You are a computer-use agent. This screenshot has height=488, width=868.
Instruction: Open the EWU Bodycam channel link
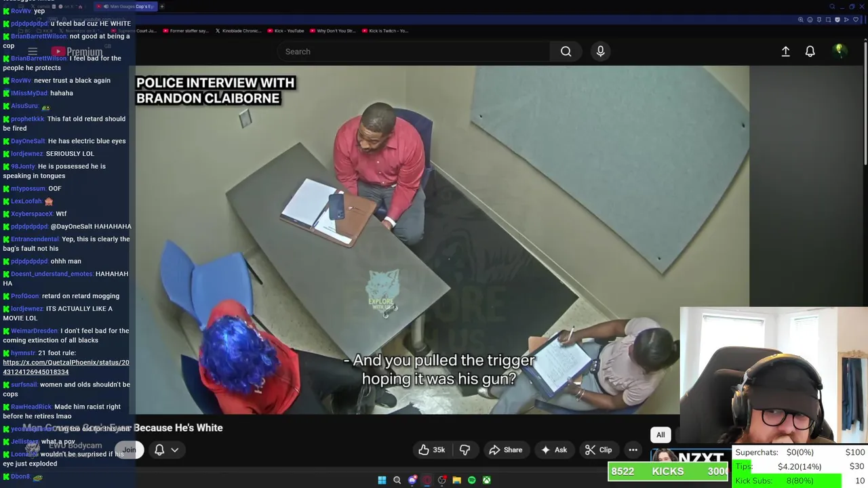(x=75, y=445)
